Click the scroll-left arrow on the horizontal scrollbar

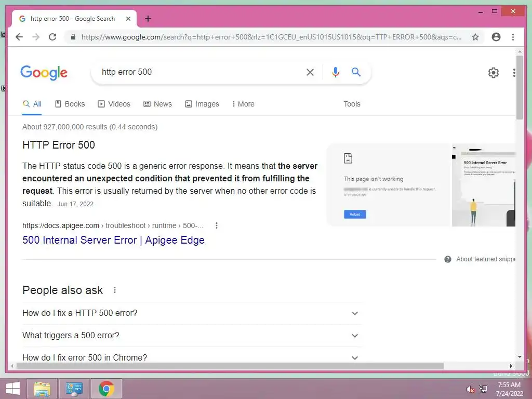point(12,366)
